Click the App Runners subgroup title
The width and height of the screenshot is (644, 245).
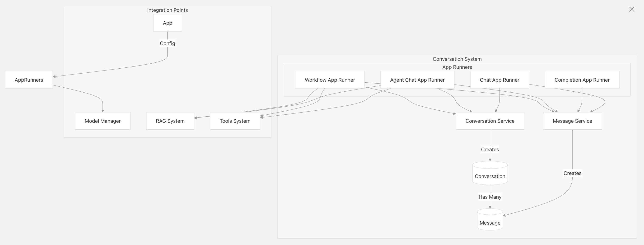point(457,67)
